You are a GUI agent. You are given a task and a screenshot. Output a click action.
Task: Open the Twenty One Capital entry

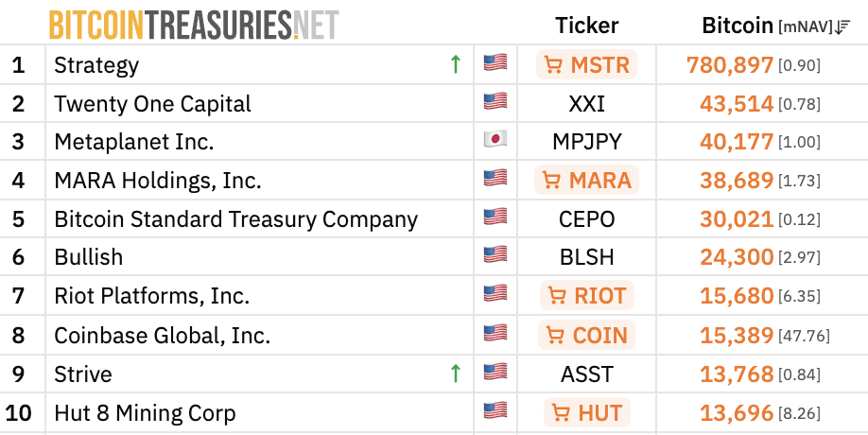pos(152,104)
